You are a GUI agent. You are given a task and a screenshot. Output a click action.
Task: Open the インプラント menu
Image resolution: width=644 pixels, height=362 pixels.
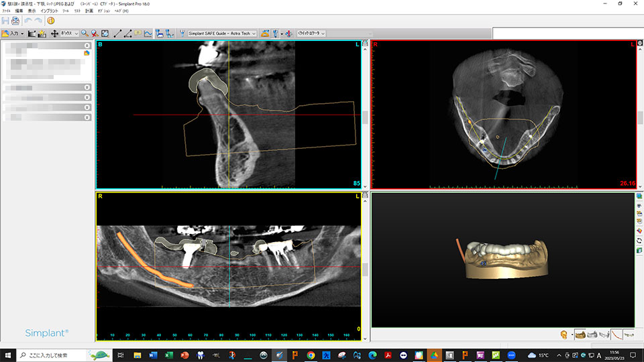tap(49, 11)
